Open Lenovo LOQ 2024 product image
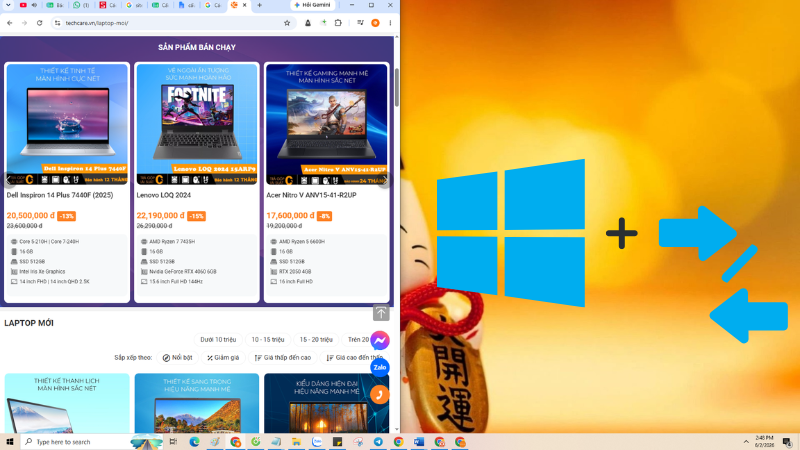The height and width of the screenshot is (450, 800). (x=197, y=124)
